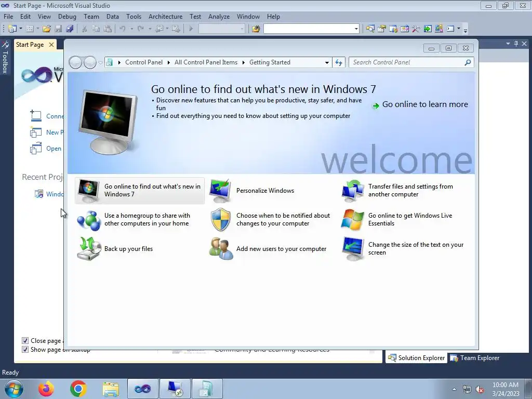Show hidden system tray icons arrow
The width and height of the screenshot is (532, 399).
coord(454,389)
